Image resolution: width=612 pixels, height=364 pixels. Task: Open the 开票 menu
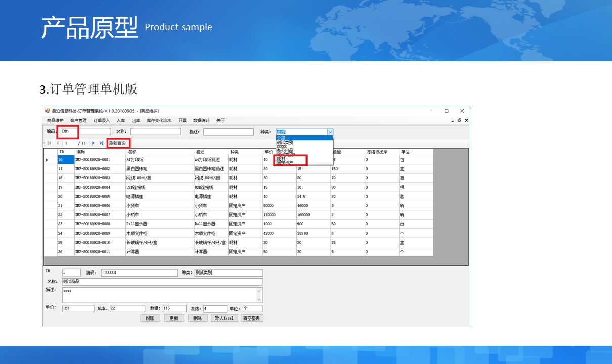[182, 120]
